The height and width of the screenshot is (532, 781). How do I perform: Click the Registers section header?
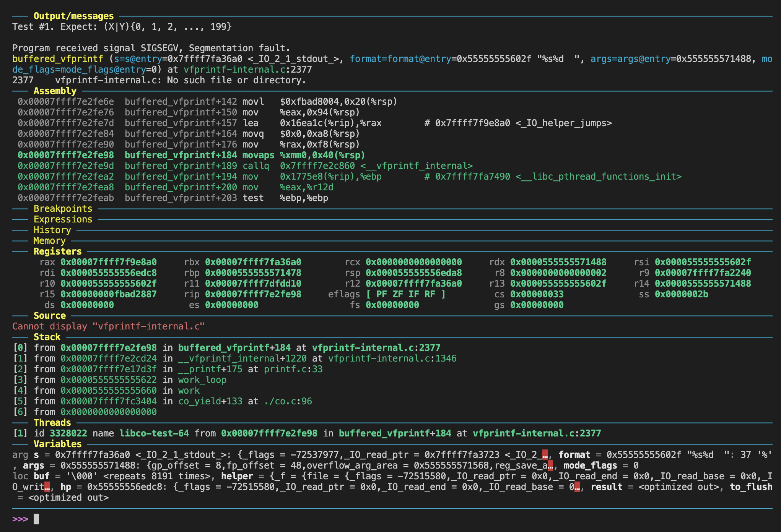click(57, 251)
